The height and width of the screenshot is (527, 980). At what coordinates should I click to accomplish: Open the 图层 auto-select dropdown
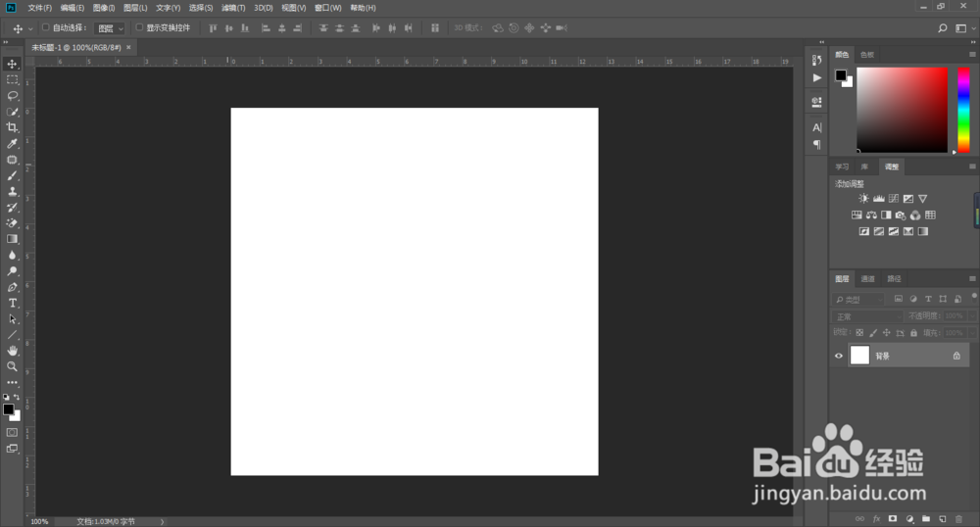(x=110, y=28)
